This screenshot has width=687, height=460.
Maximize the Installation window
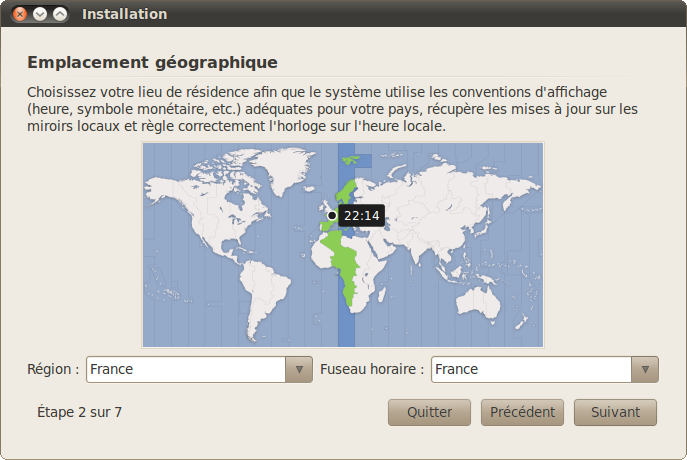point(60,15)
